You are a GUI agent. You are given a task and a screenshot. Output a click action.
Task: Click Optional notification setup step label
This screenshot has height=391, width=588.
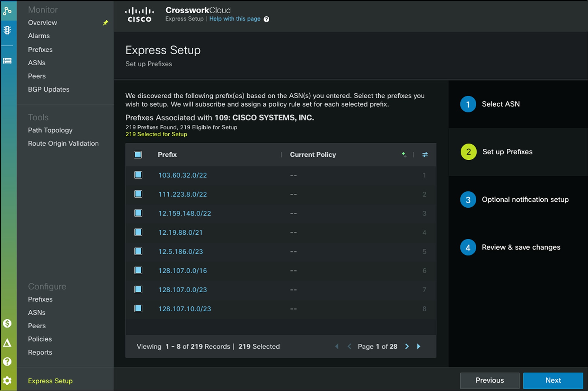(525, 199)
